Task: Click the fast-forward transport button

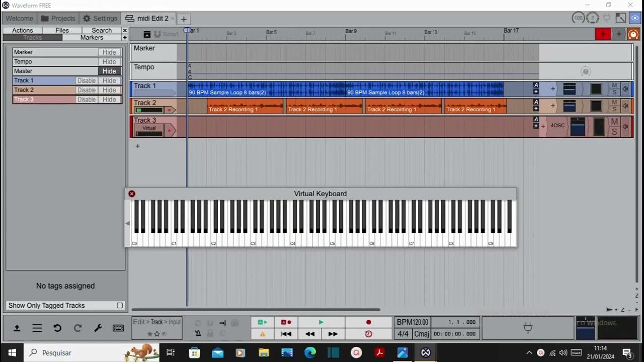Action: tap(333, 334)
